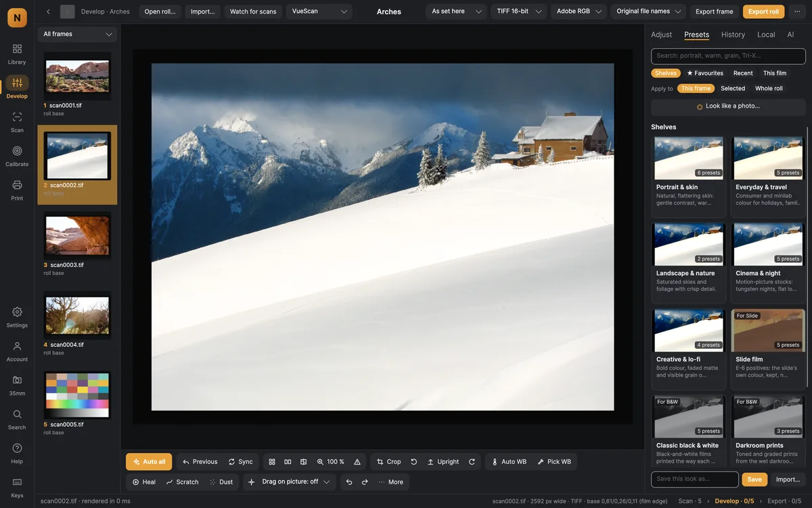Open the Account page

coord(17,351)
